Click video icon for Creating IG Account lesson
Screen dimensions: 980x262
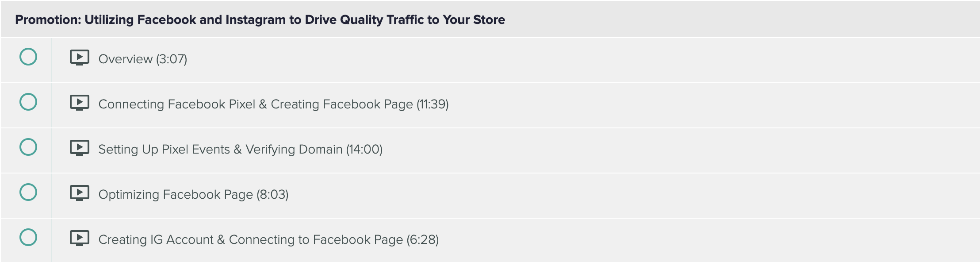pyautogui.click(x=80, y=238)
